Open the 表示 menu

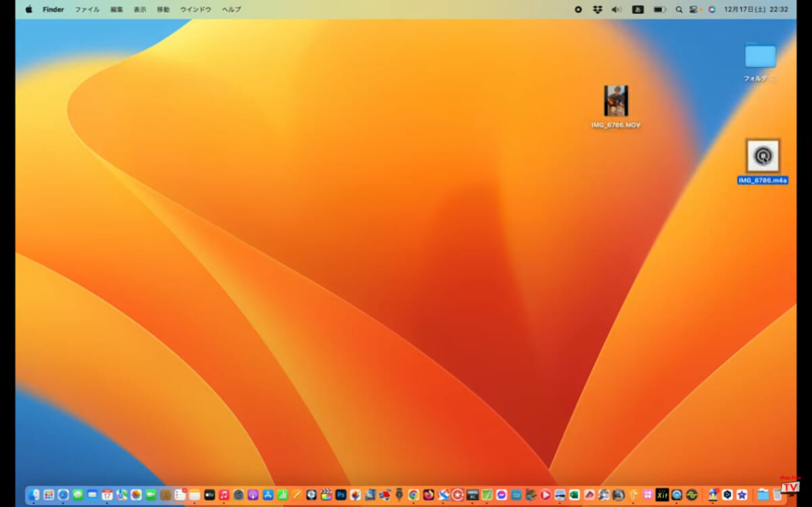(139, 9)
